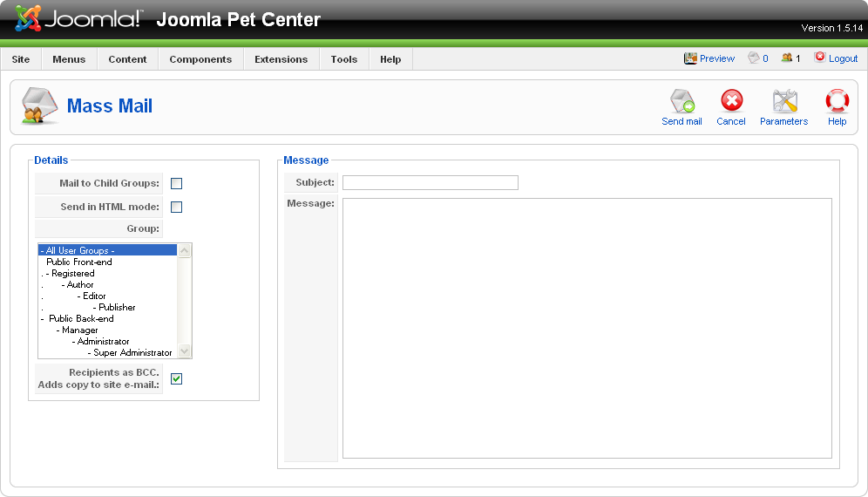Enable Mail to Child Groups checkbox

click(176, 183)
